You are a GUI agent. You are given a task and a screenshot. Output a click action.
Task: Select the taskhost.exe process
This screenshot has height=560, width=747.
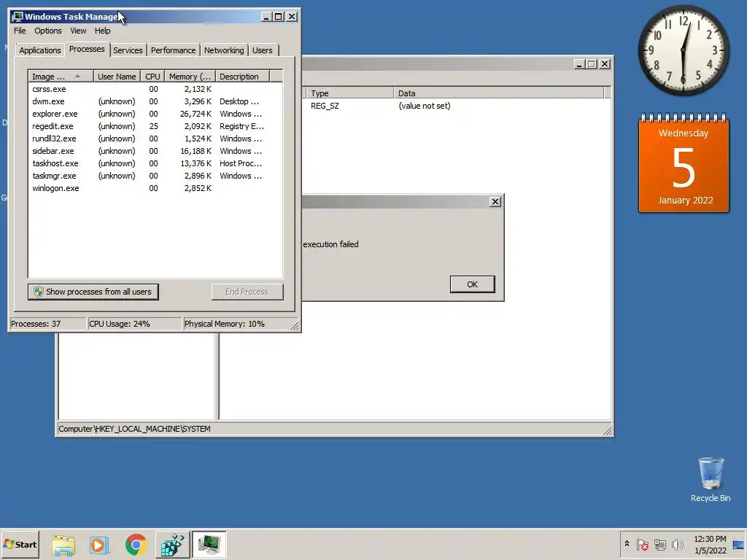pos(155,163)
